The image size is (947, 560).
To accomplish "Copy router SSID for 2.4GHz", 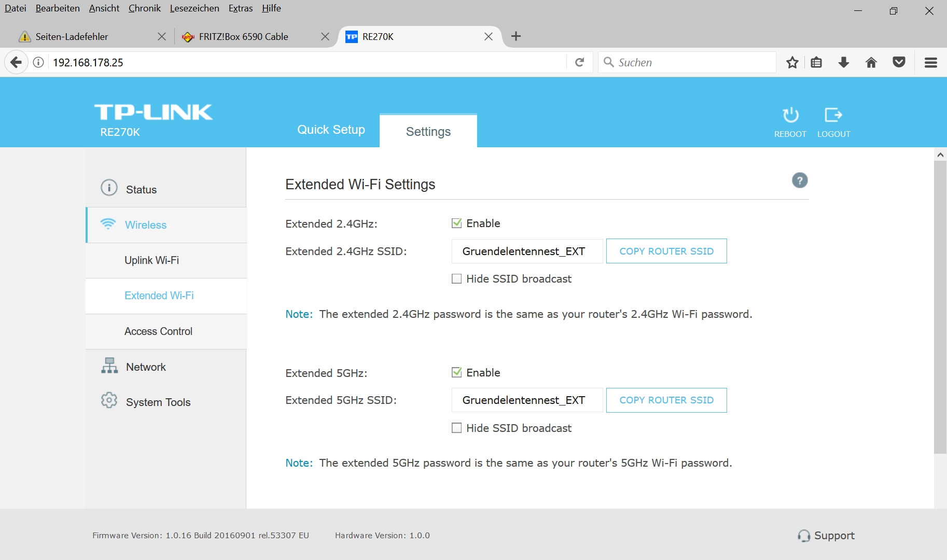I will (666, 251).
